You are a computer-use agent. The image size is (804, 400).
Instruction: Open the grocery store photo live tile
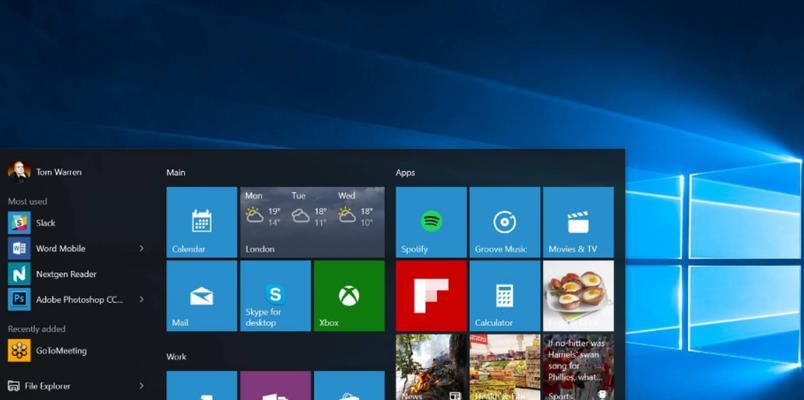(x=505, y=367)
